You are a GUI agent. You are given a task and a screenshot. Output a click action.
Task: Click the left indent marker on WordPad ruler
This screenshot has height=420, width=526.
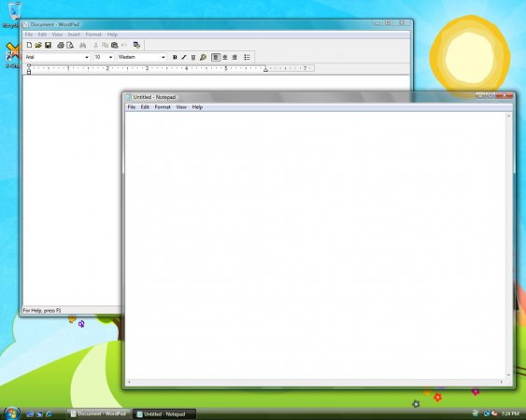point(29,71)
